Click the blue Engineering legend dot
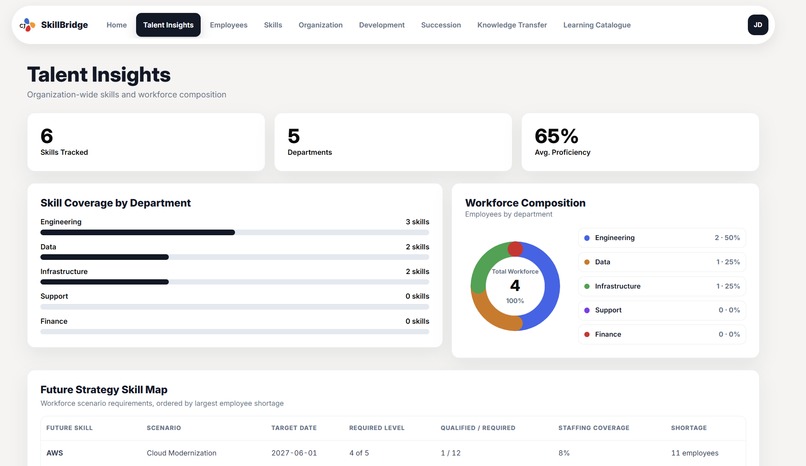 [587, 238]
